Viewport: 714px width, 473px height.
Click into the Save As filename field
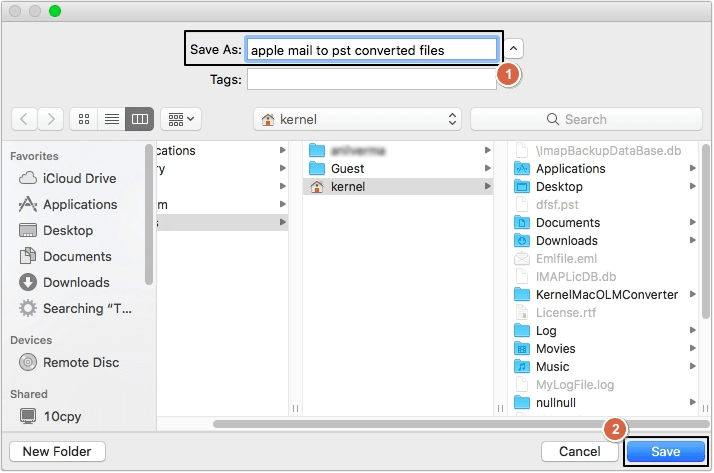tap(371, 50)
